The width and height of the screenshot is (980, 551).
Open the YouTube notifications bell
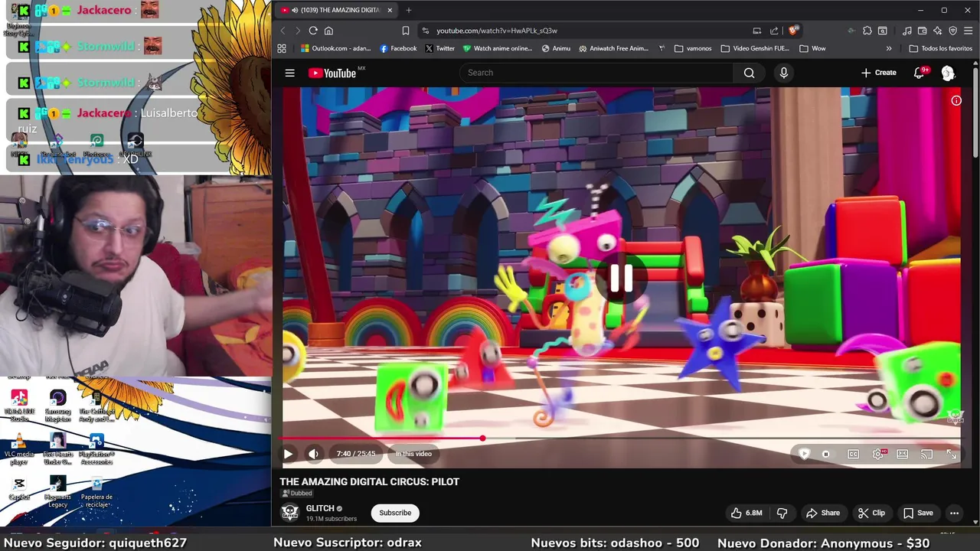tap(920, 73)
